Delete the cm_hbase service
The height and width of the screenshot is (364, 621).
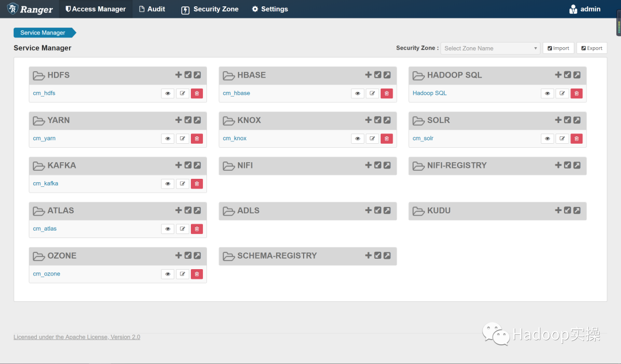point(386,94)
